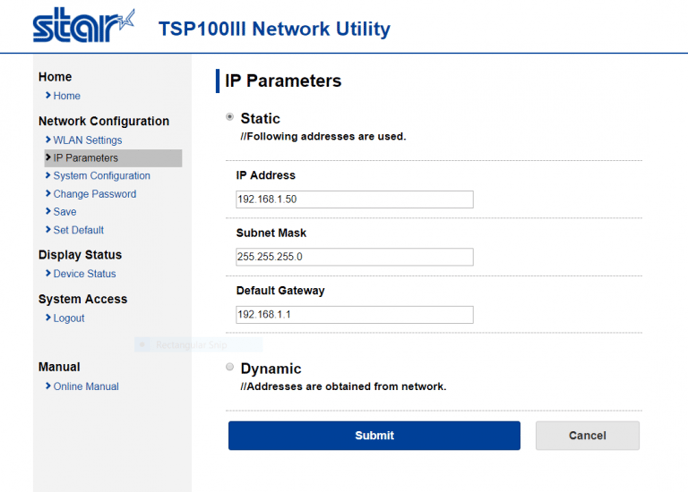Click the Star logo in the header
688x492 pixels.
(83, 25)
